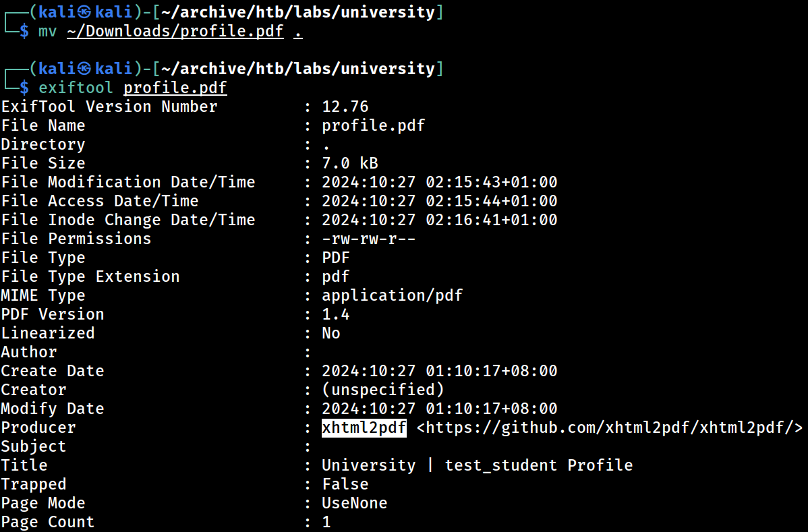Click the Trapped value False
The image size is (808, 532).
[x=345, y=485]
